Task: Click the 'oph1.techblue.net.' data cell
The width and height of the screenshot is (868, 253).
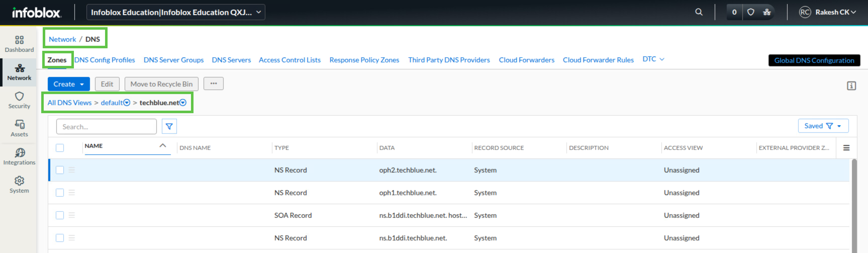Action: [408, 193]
